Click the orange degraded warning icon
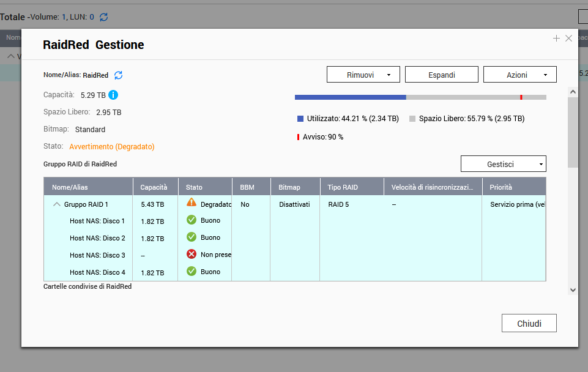The image size is (588, 372). [x=192, y=203]
